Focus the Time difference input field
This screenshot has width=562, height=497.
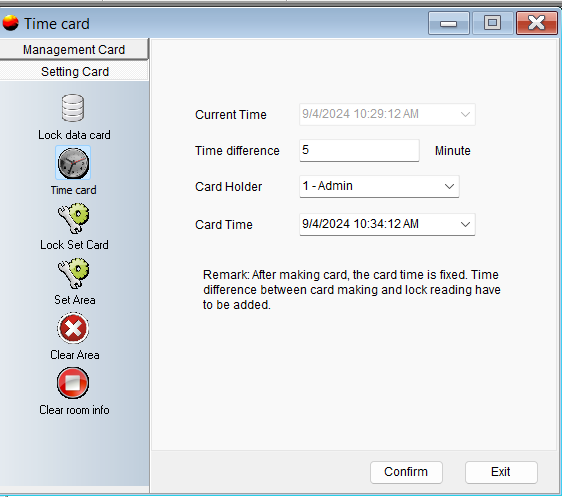pos(359,150)
